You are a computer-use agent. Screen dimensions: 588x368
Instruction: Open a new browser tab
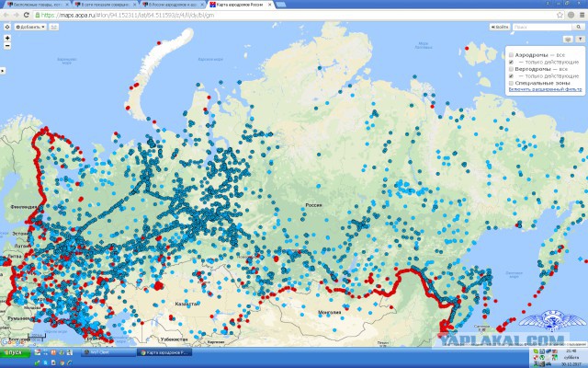pyautogui.click(x=281, y=5)
